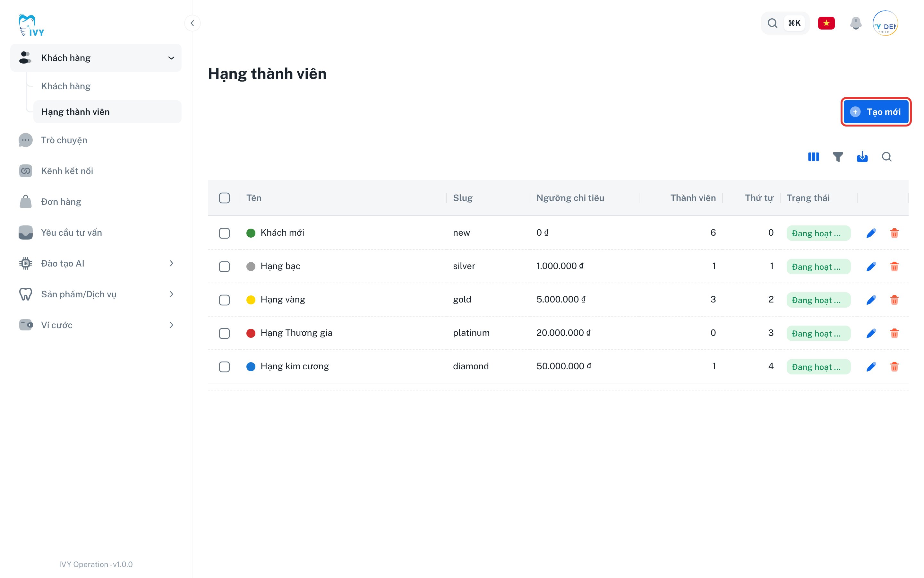Click the Đơn hàng shopping bag icon
Image resolution: width=924 pixels, height=578 pixels.
(26, 202)
